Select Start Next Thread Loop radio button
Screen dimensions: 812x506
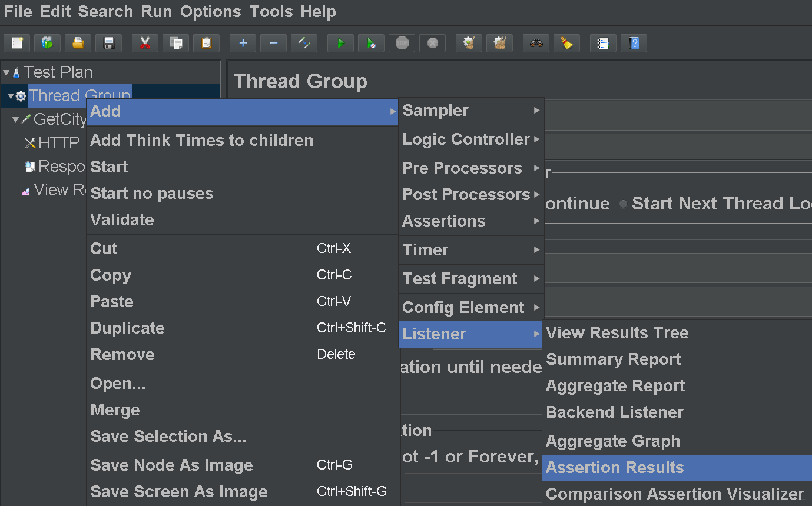pos(623,204)
